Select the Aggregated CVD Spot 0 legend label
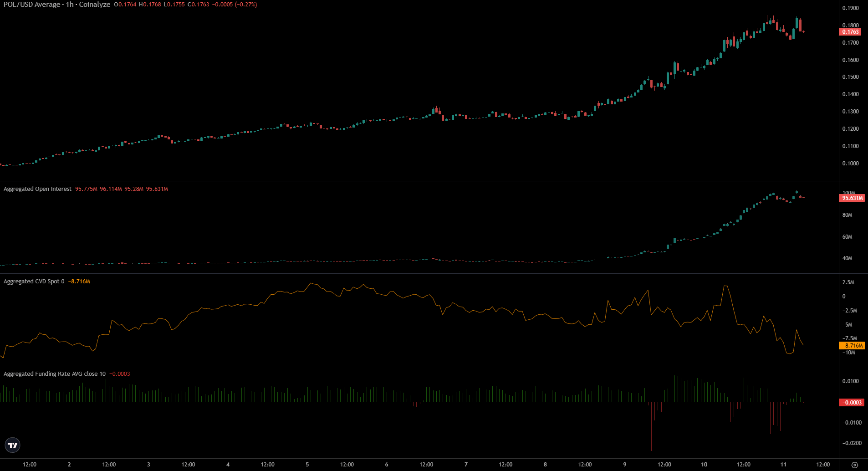The width and height of the screenshot is (868, 471). [x=33, y=281]
